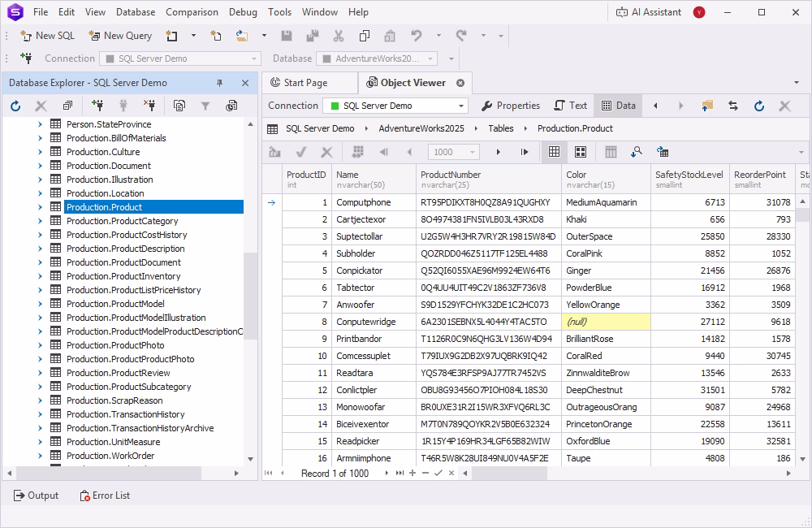Screen dimensions: 812x528
Task: Open the Export Data icon in the grid toolbar
Action: [274, 152]
